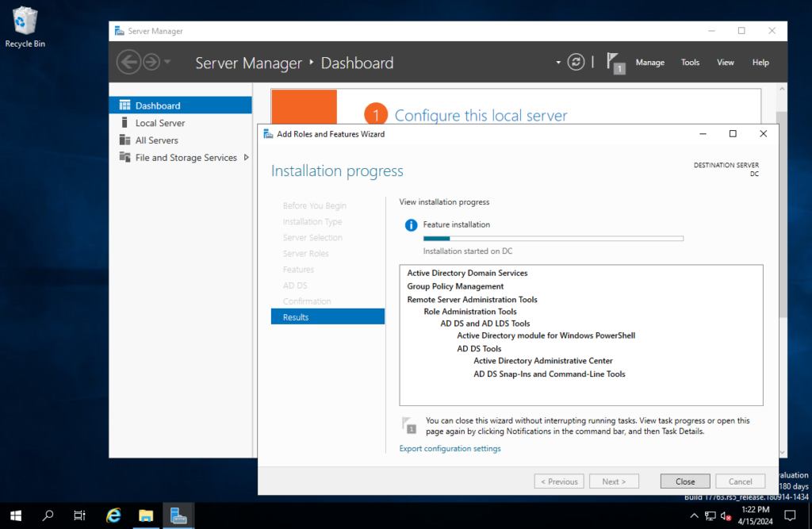
Task: Open the Windows Start menu
Action: (x=16, y=516)
